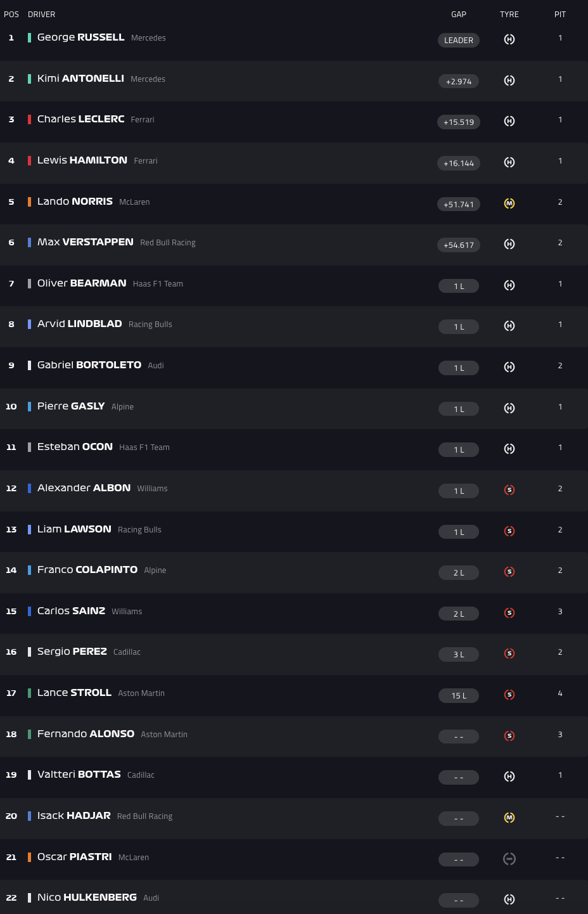Click the LEADER gap badge
Screen dimensions: 588x914
click(459, 40)
